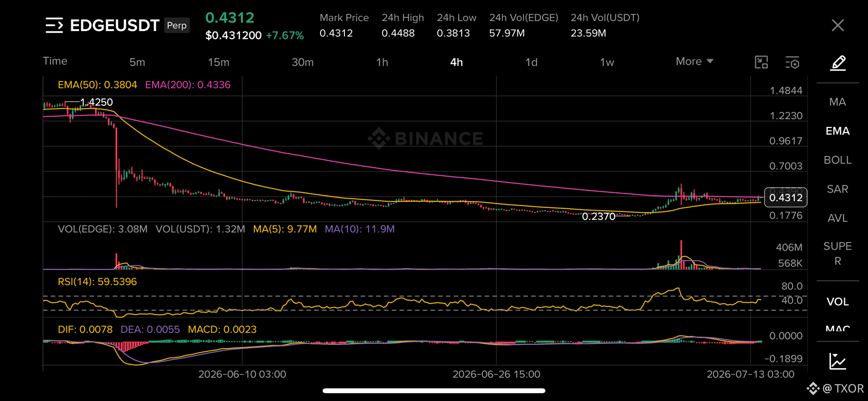Screen dimensions: 868x401
Task: Switch to the 1w interval
Action: [607, 62]
